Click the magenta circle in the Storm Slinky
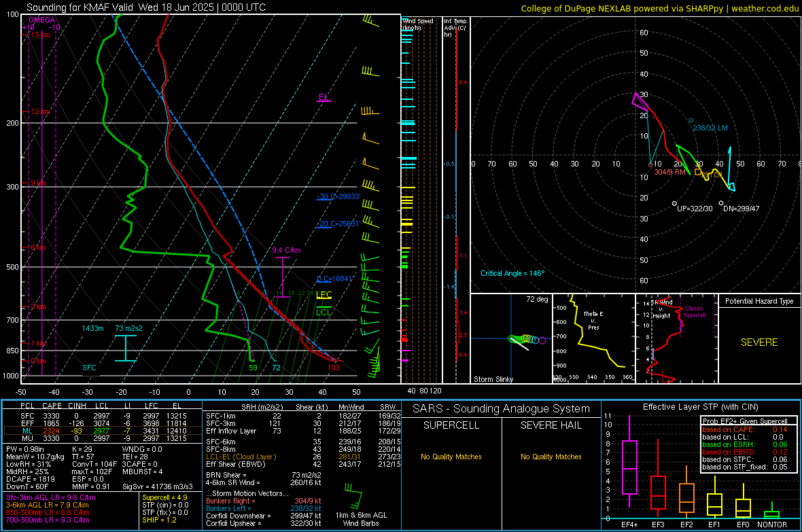 (542, 340)
